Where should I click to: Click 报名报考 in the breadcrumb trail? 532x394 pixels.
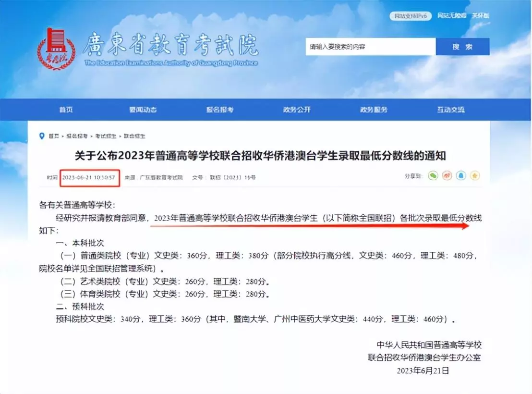(x=77, y=136)
